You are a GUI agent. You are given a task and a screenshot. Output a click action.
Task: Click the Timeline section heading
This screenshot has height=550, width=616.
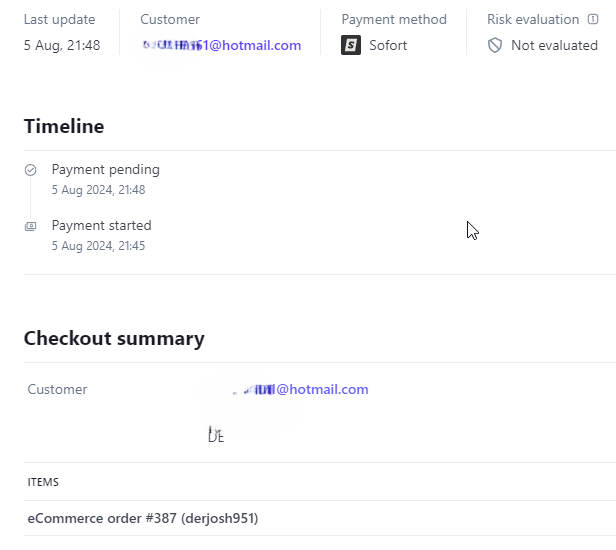coord(64,126)
